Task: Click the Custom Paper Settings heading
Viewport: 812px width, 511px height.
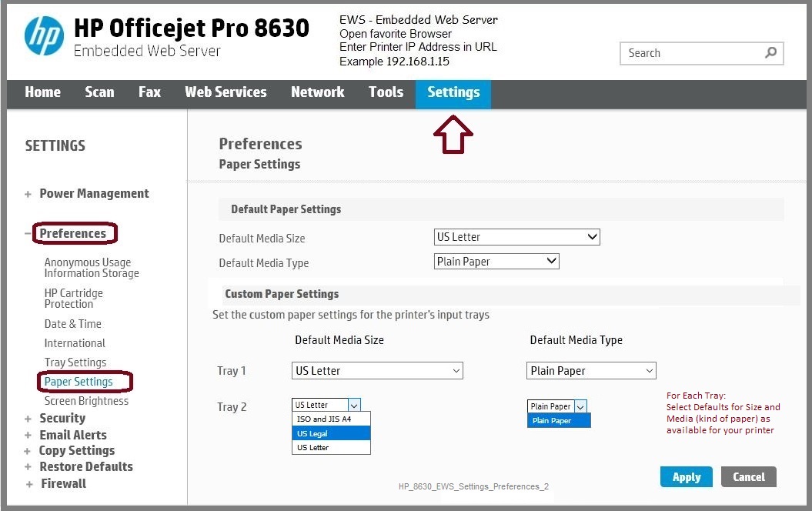Action: [282, 294]
